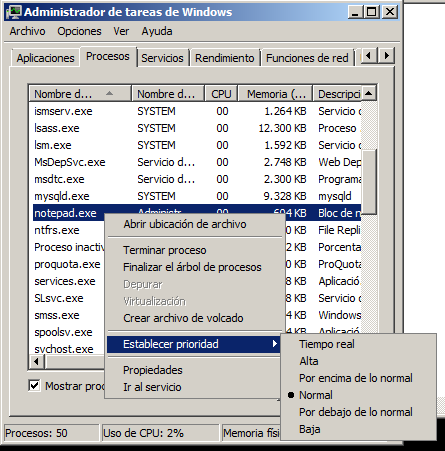The height and width of the screenshot is (451, 445).
Task: Close the Task Manager window
Action: [389, 12]
